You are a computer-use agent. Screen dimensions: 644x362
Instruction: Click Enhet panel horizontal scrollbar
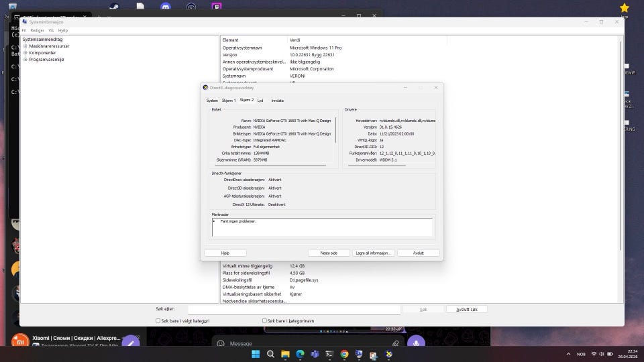[270, 166]
